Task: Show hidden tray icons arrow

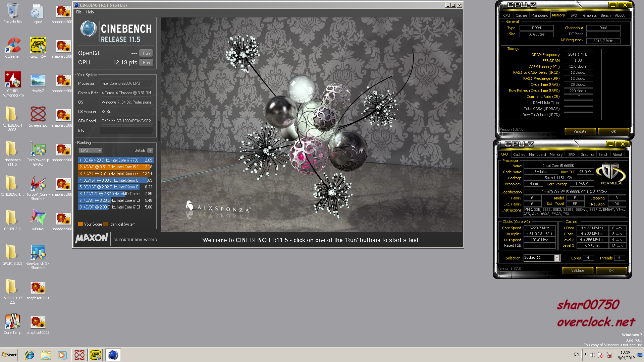Action: 585,355
